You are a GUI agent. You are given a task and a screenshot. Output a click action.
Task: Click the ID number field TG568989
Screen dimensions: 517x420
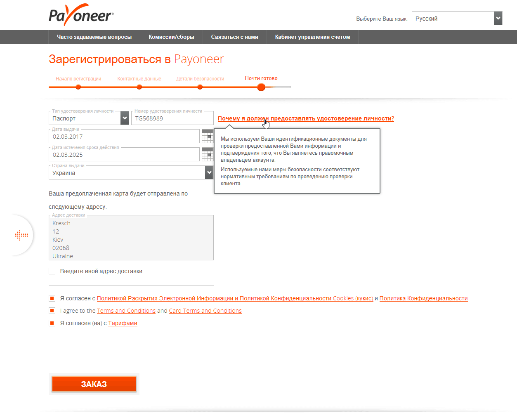pos(172,118)
